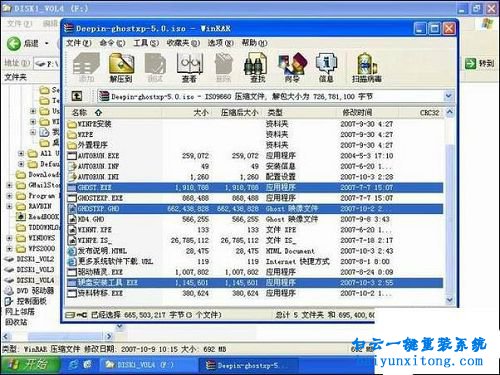Sort by the 大小 column header
The height and width of the screenshot is (375, 500).
187,113
